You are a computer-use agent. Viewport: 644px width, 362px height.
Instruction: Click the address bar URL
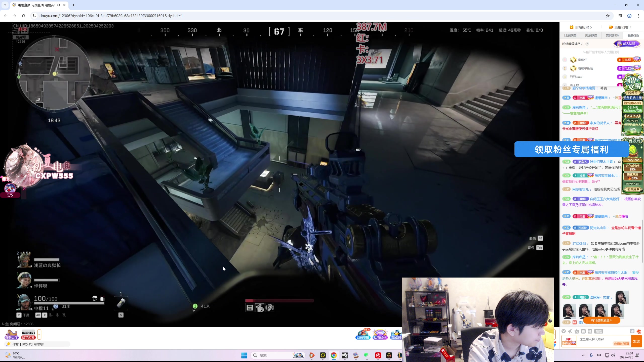pos(111,16)
